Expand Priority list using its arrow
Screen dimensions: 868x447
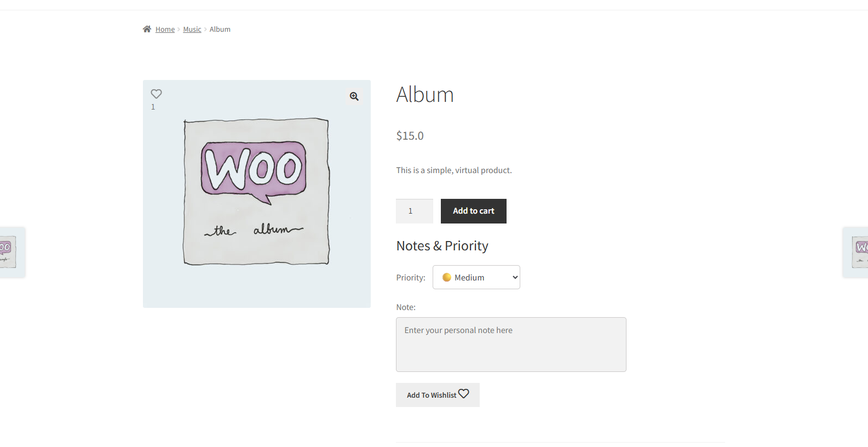pyautogui.click(x=515, y=277)
